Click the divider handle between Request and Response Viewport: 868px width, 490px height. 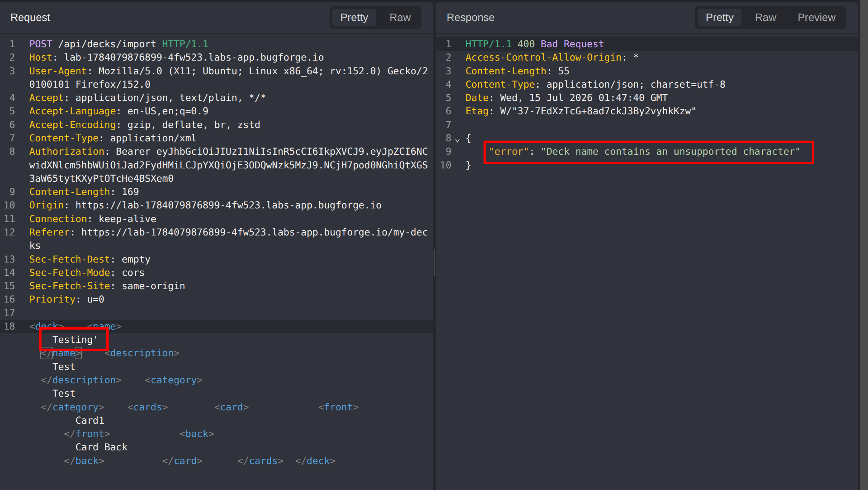pyautogui.click(x=434, y=263)
